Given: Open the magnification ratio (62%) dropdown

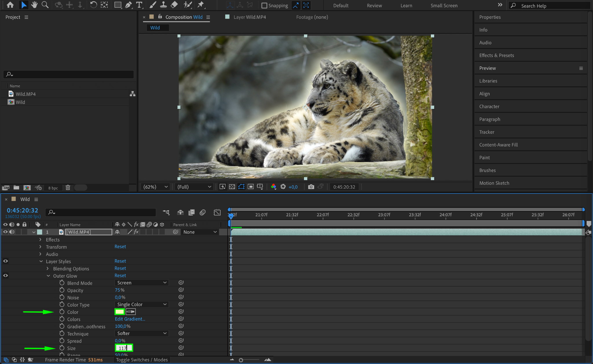Looking at the screenshot, I should point(155,187).
